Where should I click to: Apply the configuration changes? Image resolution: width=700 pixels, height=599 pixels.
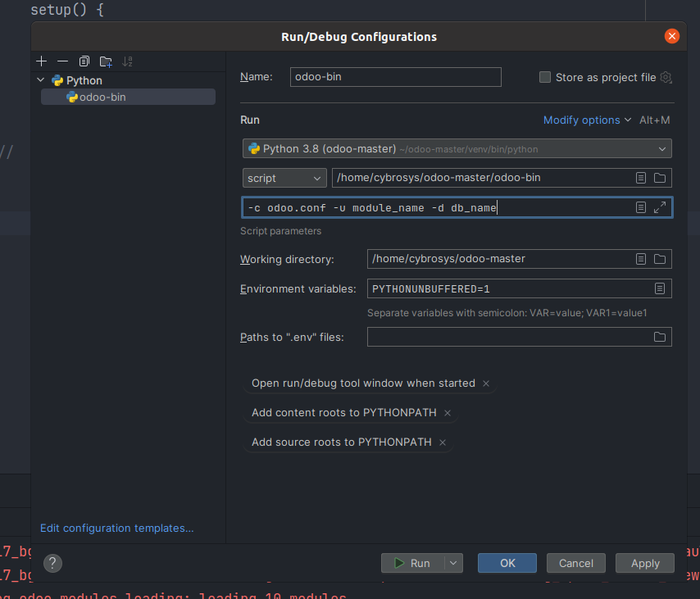click(x=644, y=563)
